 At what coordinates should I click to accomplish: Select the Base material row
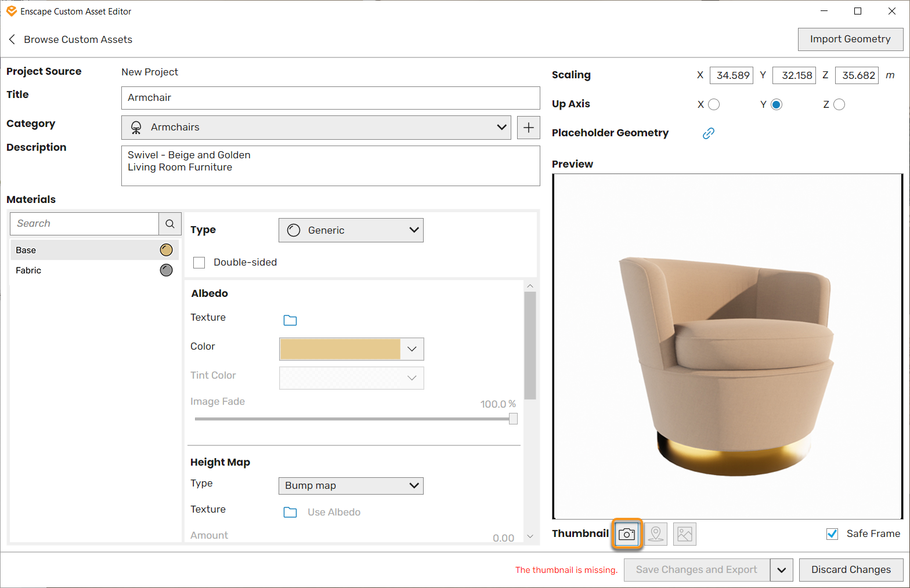tap(95, 250)
